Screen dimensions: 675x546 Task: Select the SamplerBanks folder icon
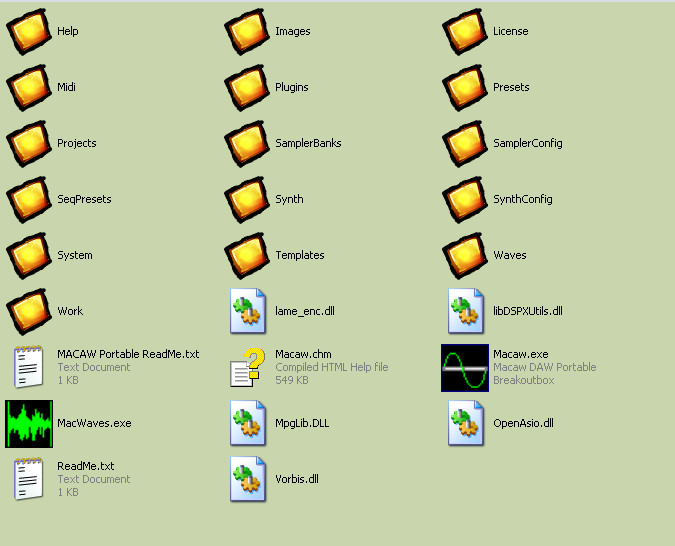247,143
